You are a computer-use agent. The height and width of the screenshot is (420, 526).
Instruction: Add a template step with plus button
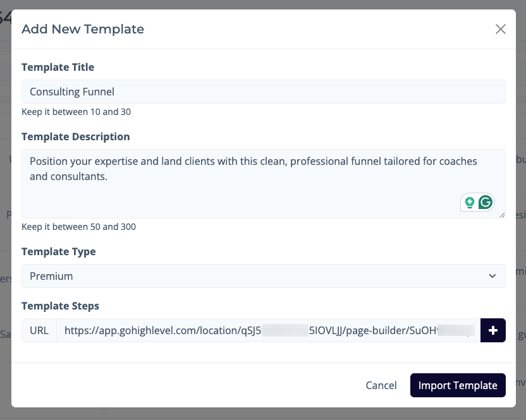[x=493, y=330]
